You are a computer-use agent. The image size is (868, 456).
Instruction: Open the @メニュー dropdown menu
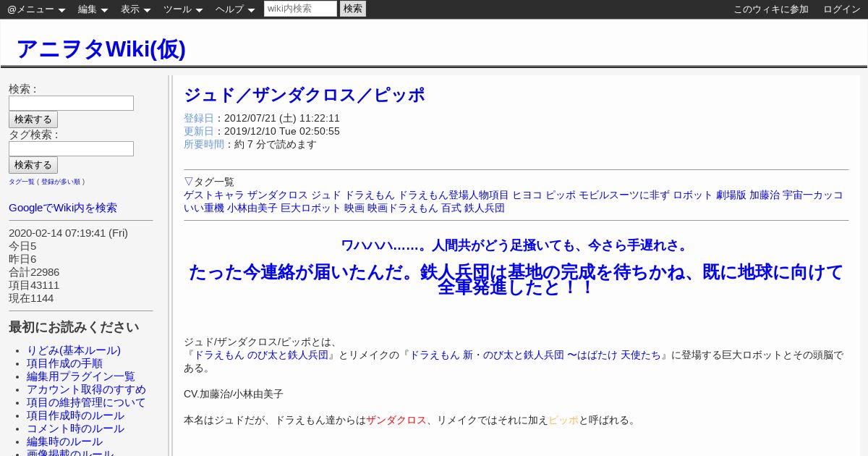[x=36, y=9]
